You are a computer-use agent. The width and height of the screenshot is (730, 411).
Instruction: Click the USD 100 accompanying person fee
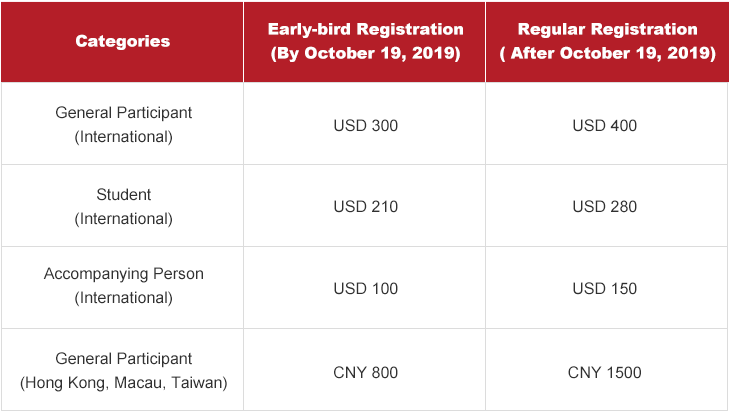point(365,289)
